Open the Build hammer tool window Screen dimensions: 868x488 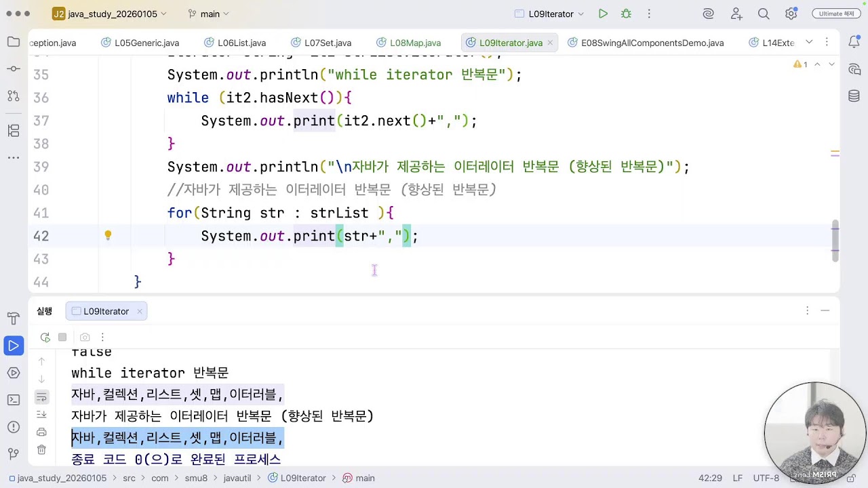point(13,319)
